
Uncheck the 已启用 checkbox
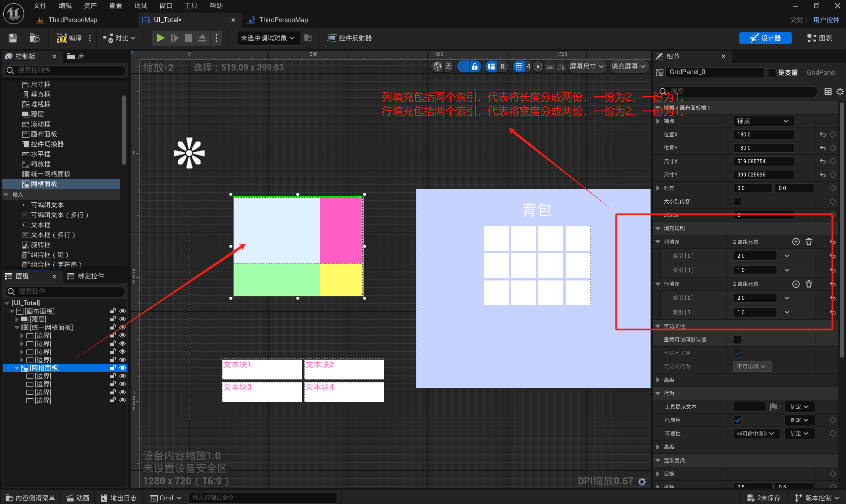[737, 421]
